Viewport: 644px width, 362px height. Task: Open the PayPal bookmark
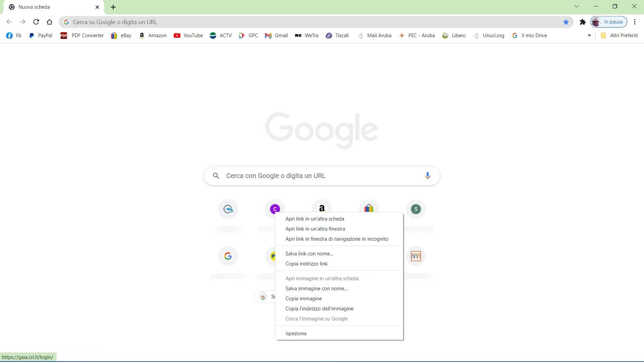click(x=41, y=36)
